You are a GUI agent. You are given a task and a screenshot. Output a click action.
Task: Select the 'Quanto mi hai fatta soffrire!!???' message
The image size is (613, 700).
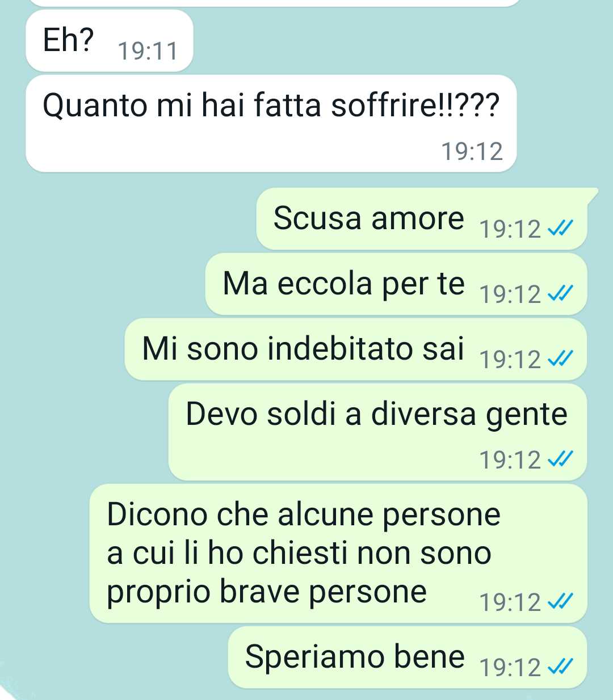pyautogui.click(x=271, y=123)
